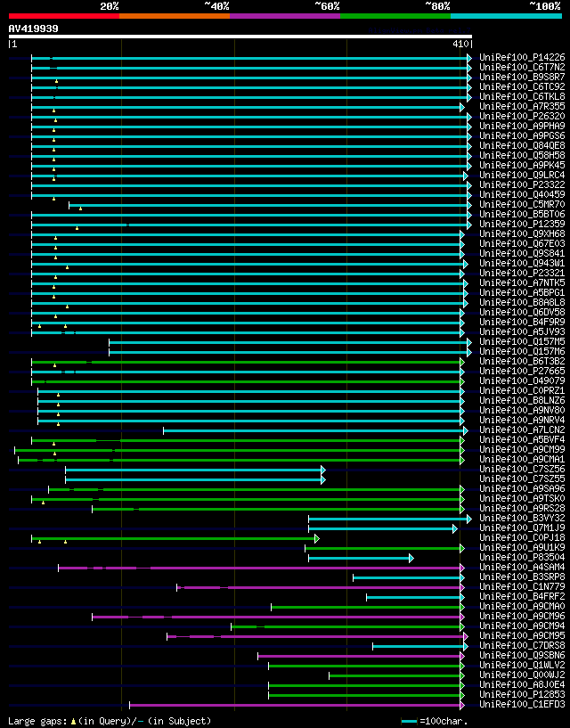The height and width of the screenshot is (728, 570).
Task: Select the UniRef100_A9PHA9 label
Action: click(522, 126)
